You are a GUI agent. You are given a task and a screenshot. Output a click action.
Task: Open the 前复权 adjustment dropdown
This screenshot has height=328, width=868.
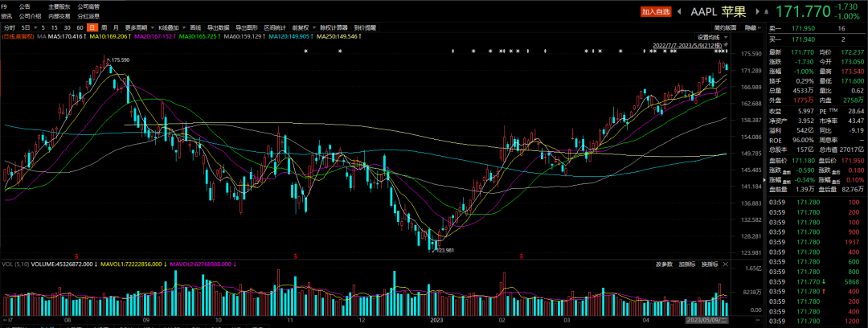(x=303, y=27)
